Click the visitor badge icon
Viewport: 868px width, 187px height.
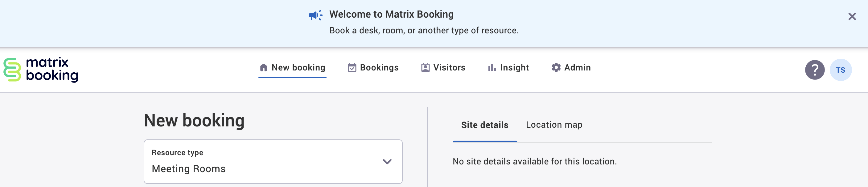click(x=425, y=68)
